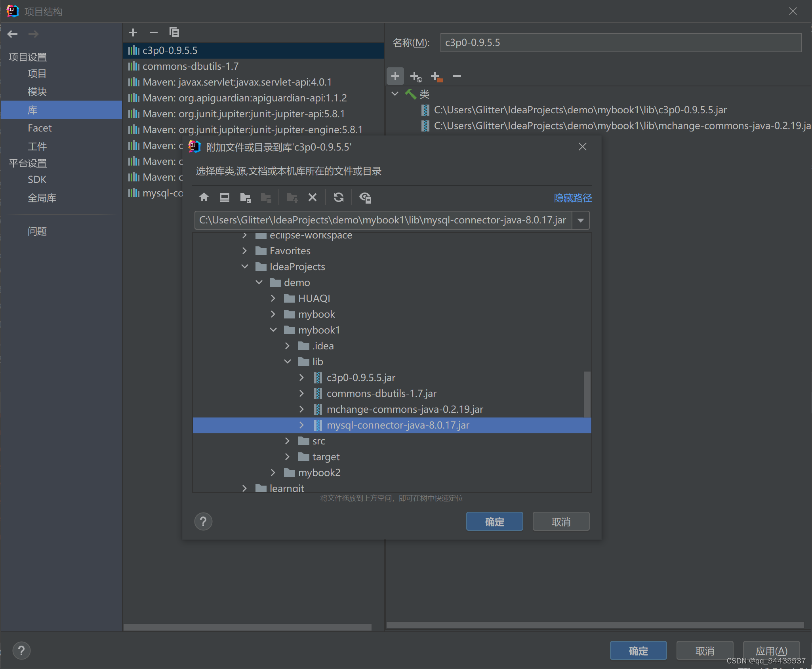This screenshot has height=669, width=812.
Task: Jump to home directory in file chooser
Action: click(x=204, y=197)
